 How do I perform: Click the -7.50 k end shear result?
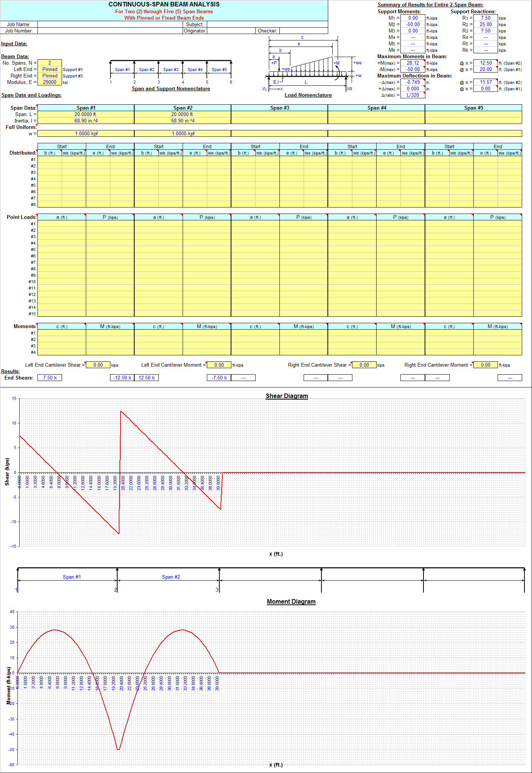coord(219,378)
